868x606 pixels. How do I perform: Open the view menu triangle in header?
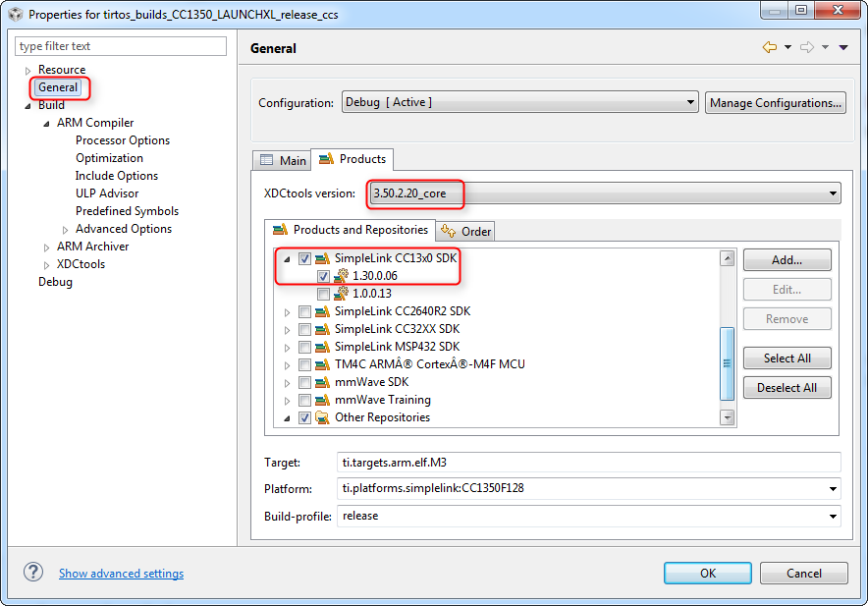point(843,48)
